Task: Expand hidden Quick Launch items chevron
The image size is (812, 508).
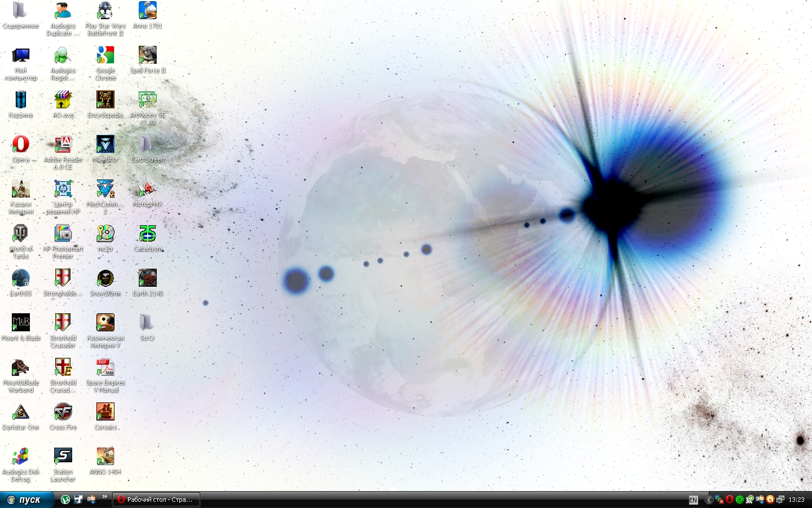Action: pyautogui.click(x=104, y=497)
